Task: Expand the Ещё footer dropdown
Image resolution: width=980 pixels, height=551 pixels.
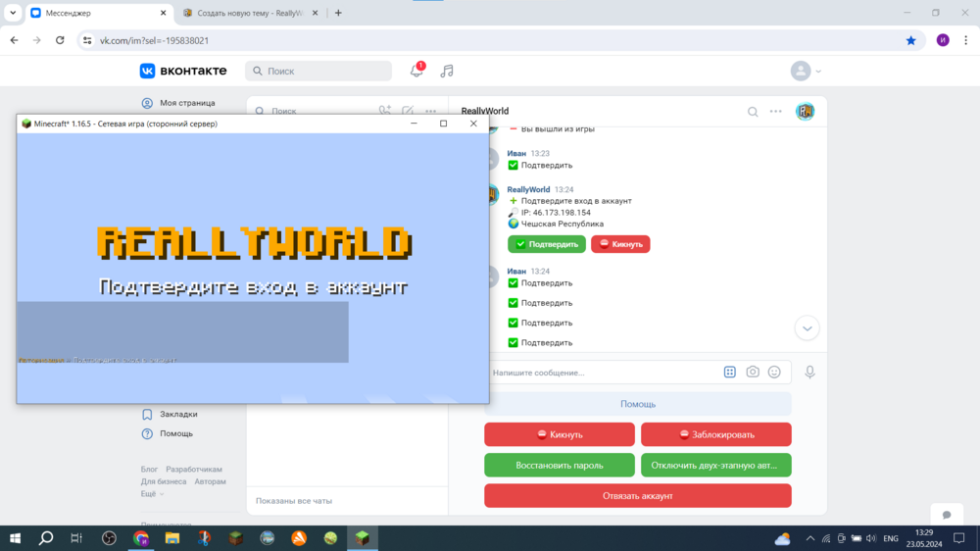Action: coord(152,494)
